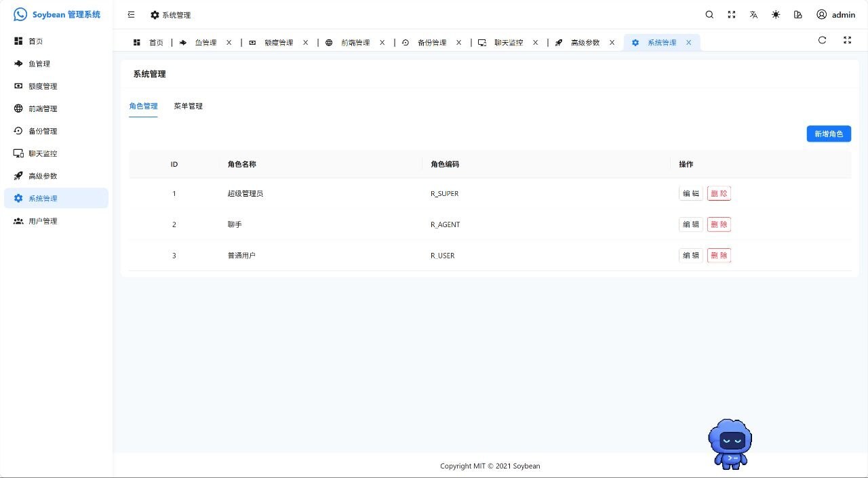
Task: Click the gear icon in the 系统管理 breadcrumb
Action: [x=155, y=15]
